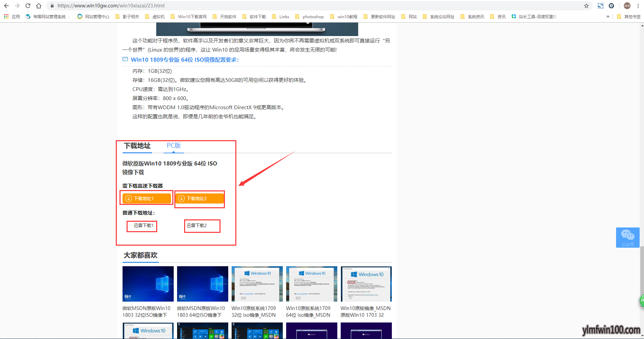Viewport: 644px width, 339px height.
Task: Open the 站长工具-百度权重 bookmark
Action: [x=534, y=17]
